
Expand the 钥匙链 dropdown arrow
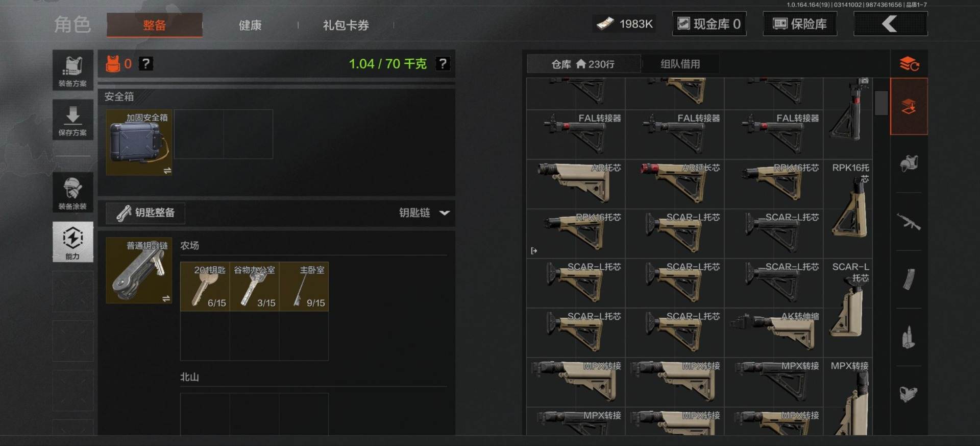445,213
